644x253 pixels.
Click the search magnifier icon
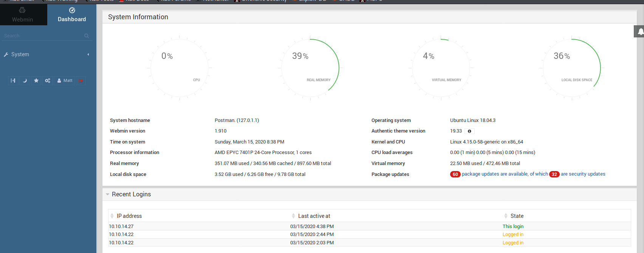(87, 36)
